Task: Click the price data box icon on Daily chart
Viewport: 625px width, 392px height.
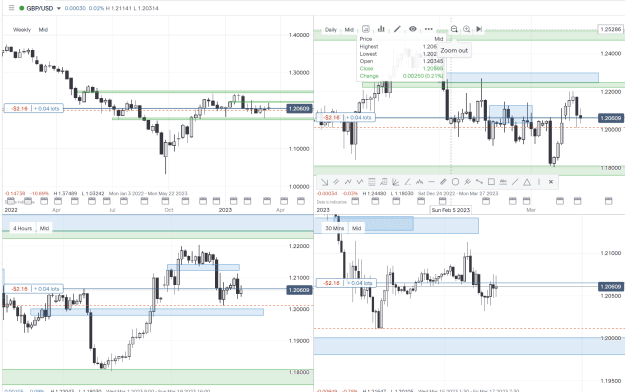Action: pos(366,29)
